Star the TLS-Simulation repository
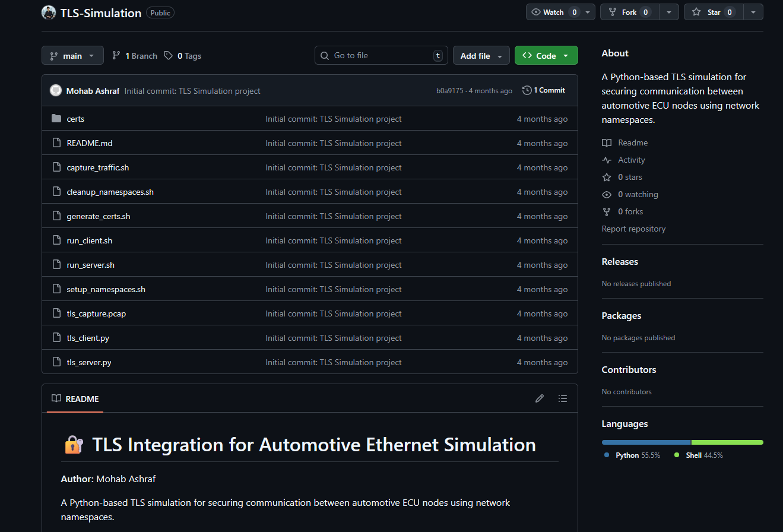The height and width of the screenshot is (532, 783). coord(713,11)
